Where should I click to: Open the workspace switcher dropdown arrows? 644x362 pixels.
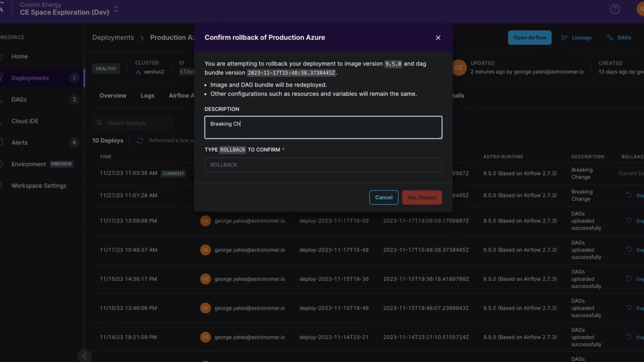116,9
